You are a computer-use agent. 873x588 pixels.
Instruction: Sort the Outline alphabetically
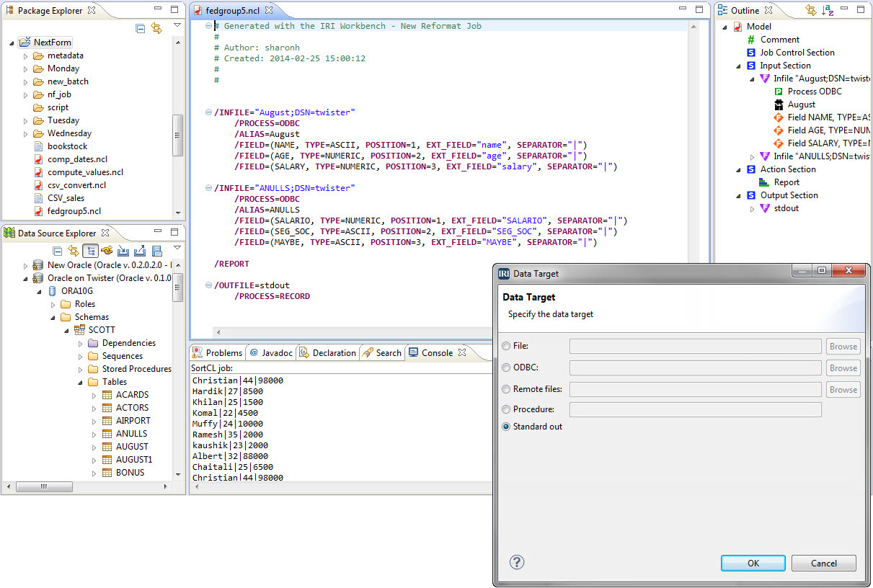[x=827, y=9]
